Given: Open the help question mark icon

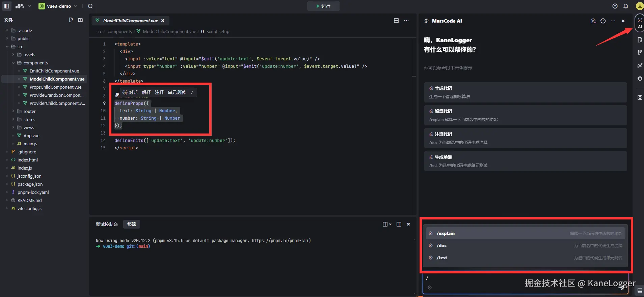Looking at the screenshot, I should [x=615, y=6].
